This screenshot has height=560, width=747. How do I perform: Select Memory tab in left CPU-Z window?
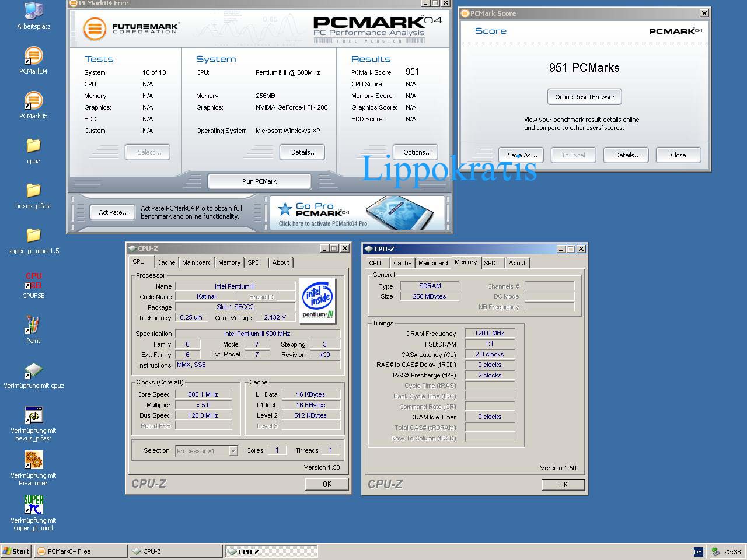(229, 262)
